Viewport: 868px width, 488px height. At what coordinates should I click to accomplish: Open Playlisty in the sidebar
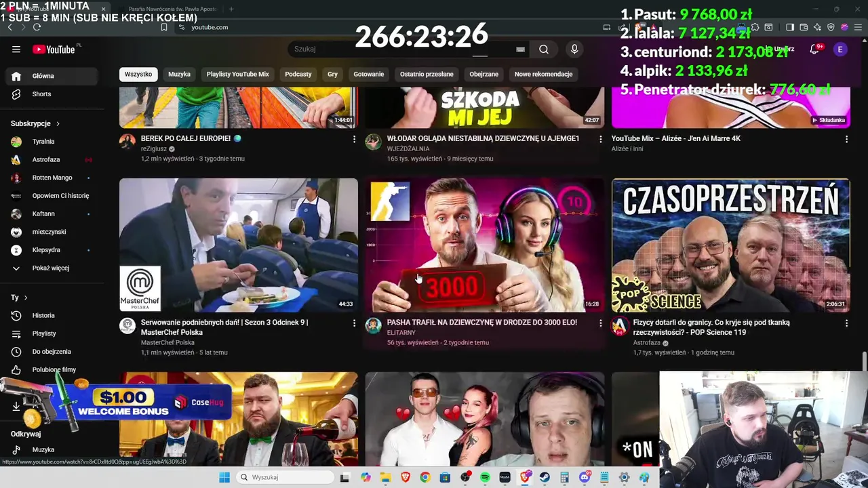52,333
